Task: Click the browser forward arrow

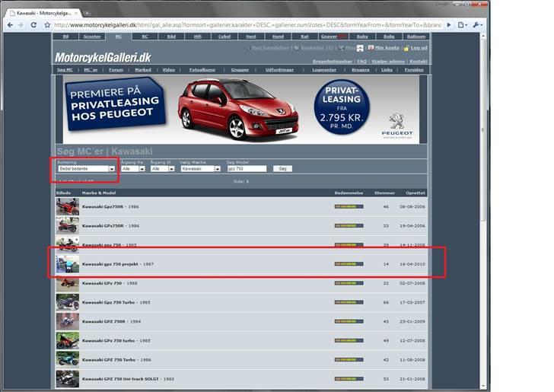Action: [22, 24]
